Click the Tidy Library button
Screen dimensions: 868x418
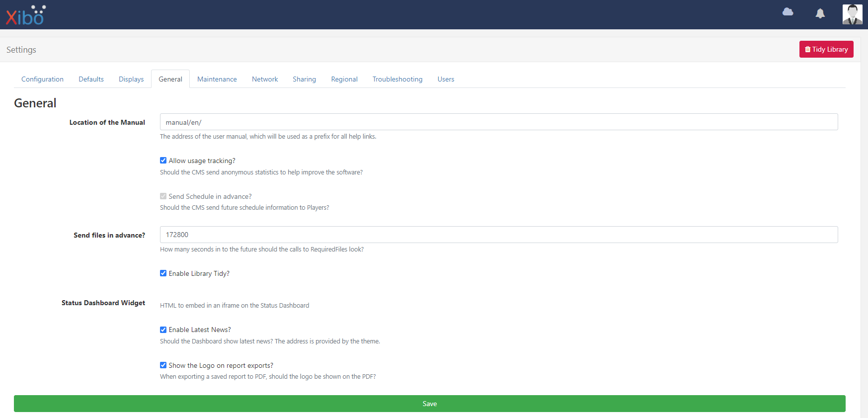[826, 49]
